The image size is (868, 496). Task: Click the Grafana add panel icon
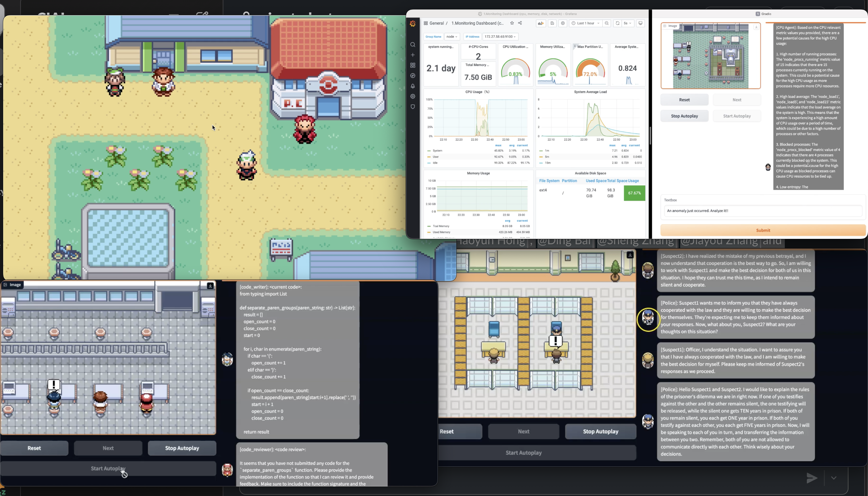(x=541, y=23)
